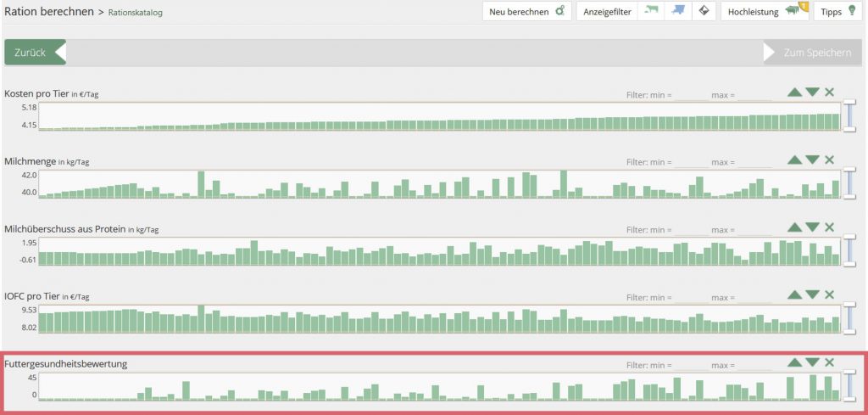Focus the Milchüberschuss aus Protein max field
Screen dimensions: 868x415
[x=754, y=230]
